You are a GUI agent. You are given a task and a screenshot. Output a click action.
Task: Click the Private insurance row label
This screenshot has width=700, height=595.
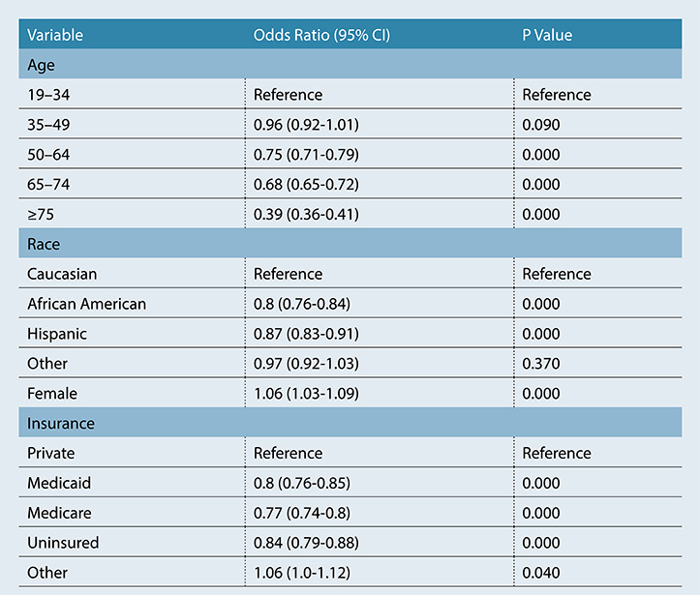tap(50, 453)
